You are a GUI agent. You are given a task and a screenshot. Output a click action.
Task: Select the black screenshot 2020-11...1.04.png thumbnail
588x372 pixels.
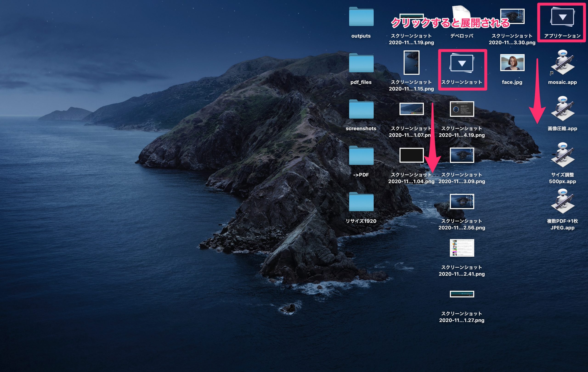pos(411,155)
